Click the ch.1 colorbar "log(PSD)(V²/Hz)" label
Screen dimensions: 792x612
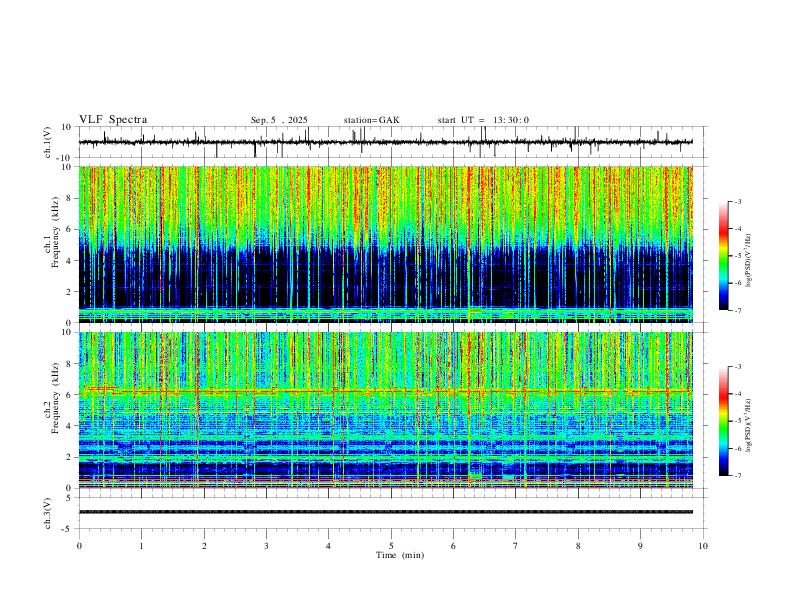pyautogui.click(x=749, y=260)
